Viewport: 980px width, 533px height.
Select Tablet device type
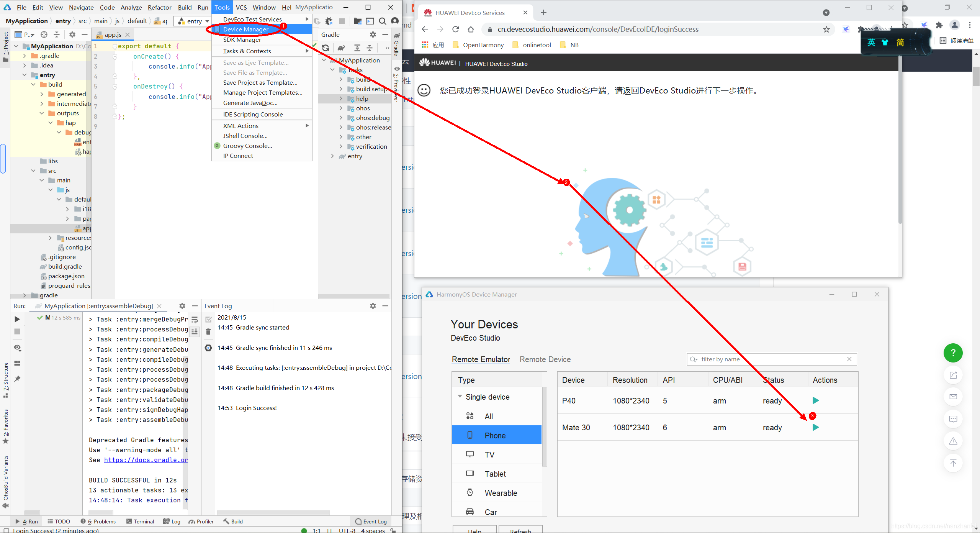(x=497, y=474)
